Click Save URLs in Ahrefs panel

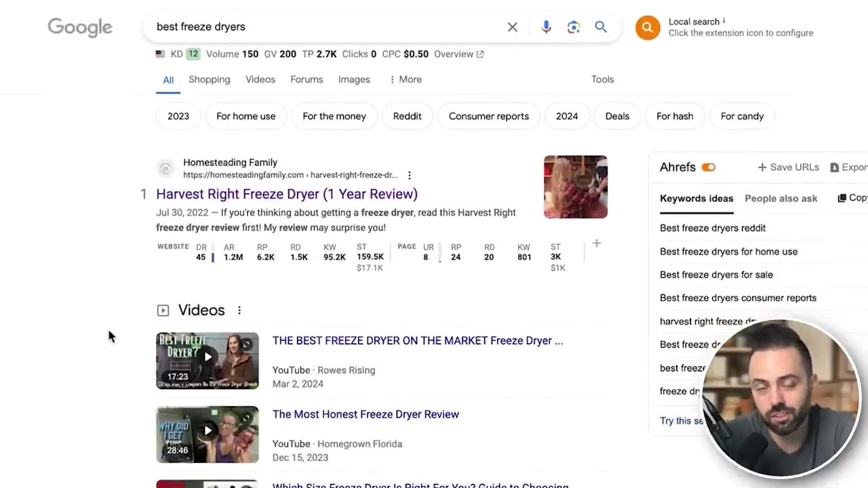pyautogui.click(x=788, y=167)
